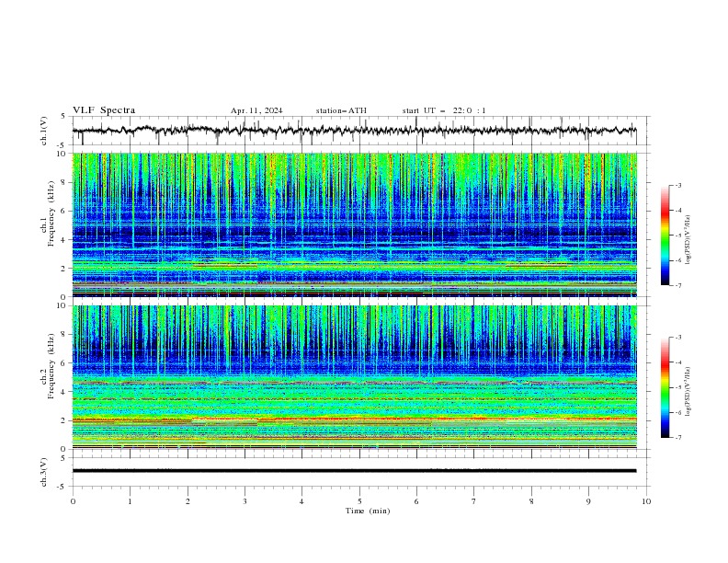Click the "ch.1(V)" waveform axis label

pos(44,131)
